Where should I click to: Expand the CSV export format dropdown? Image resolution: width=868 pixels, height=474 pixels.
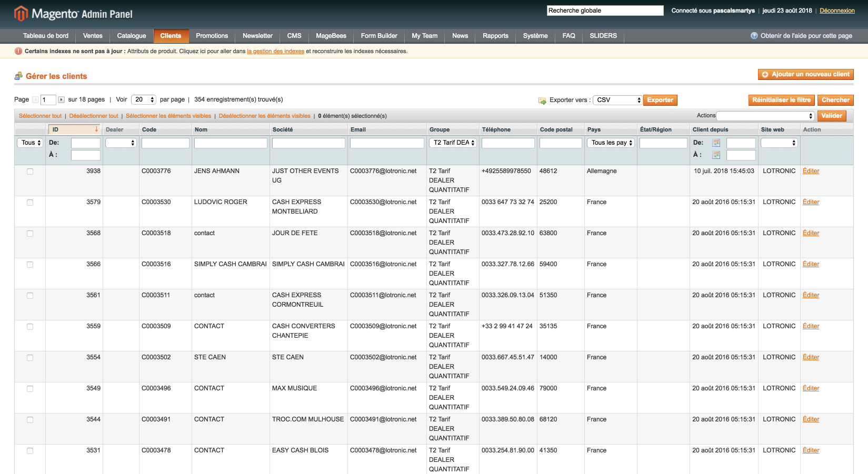pos(617,100)
